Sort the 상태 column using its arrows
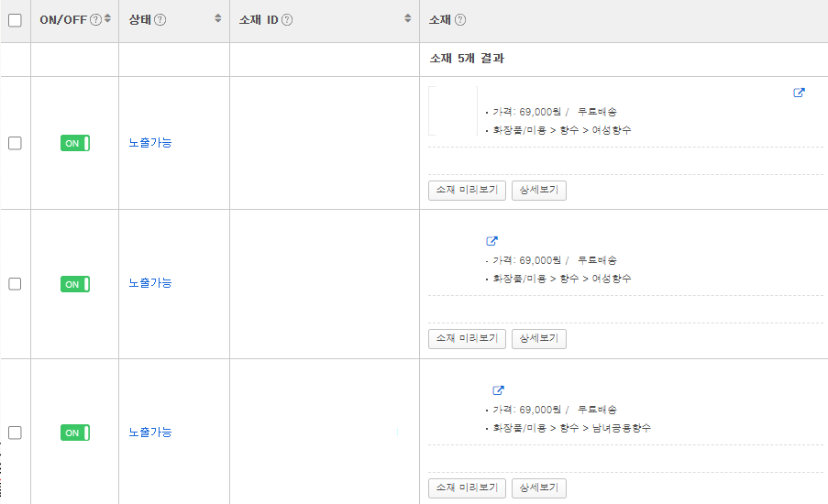828x504 pixels. tap(218, 19)
